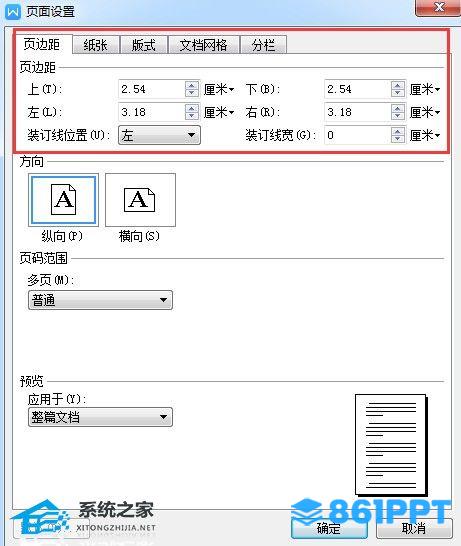
Task: Select the portrait (纵向) orientation icon
Action: (x=63, y=200)
